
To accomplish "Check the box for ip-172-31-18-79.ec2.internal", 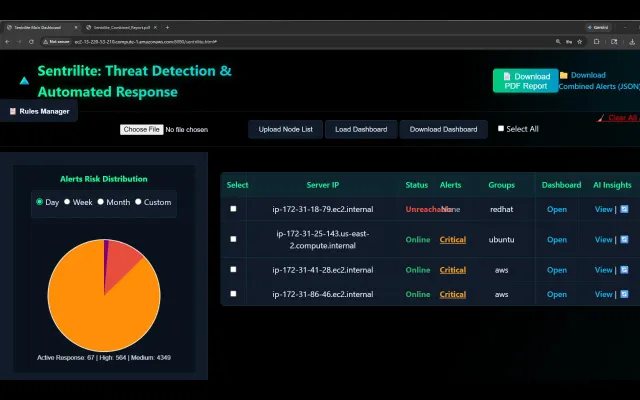I will (233, 209).
